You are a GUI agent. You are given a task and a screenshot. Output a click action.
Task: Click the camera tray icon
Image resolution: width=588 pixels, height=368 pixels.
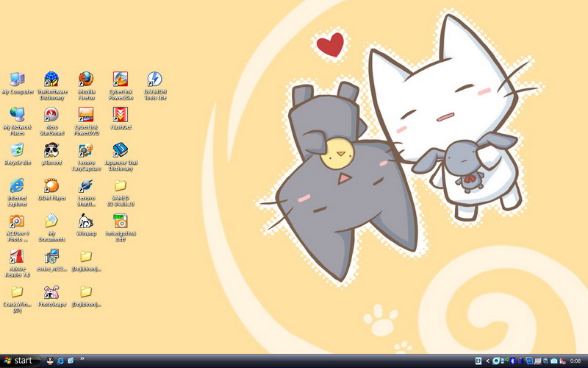[554, 361]
